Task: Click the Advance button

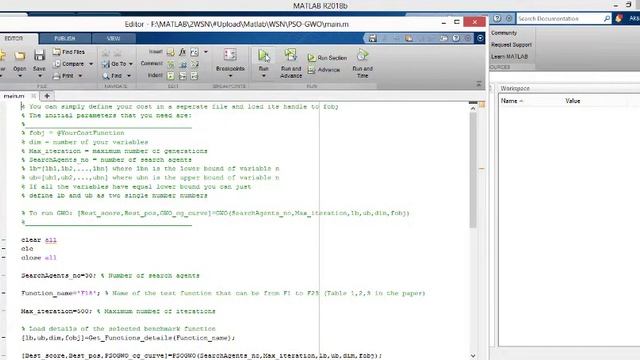Action: [x=324, y=70]
